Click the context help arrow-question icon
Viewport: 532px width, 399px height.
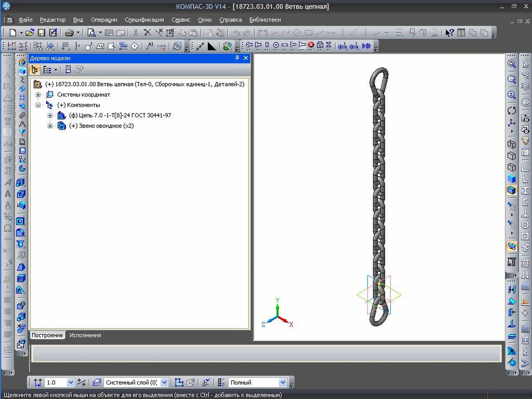click(449, 33)
